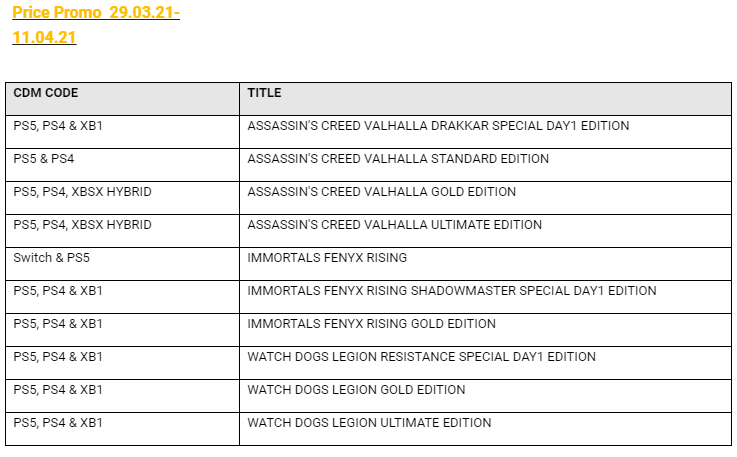Select platform code for Valhalla Drakkar edition row
Viewport: 737px width, 457px height.
pyautogui.click(x=58, y=126)
